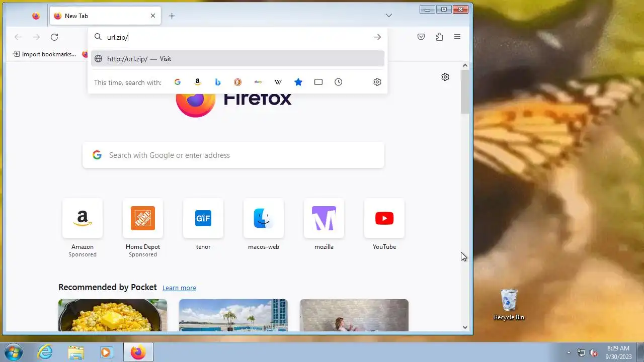Launch Internet Explorer from taskbar

coord(45,352)
